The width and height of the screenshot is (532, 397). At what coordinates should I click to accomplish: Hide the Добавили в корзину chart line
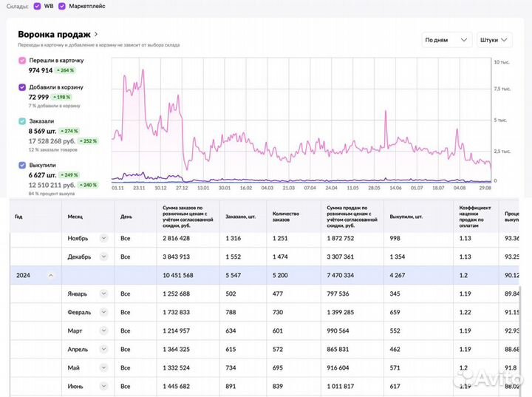point(22,87)
